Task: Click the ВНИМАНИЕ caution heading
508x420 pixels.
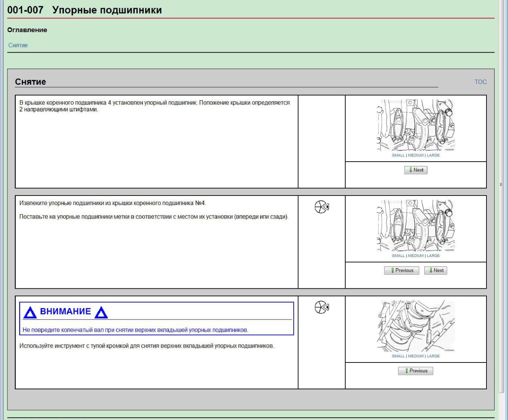Action: tap(66, 311)
